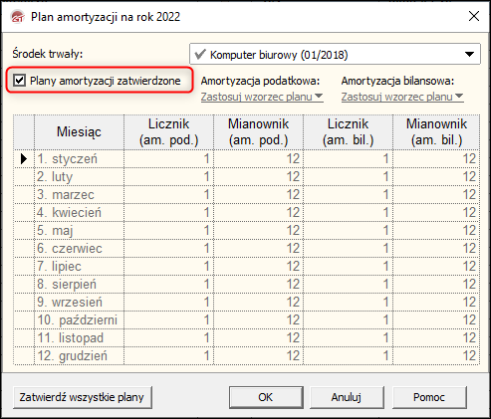491x419 pixels.
Task: Confirm with the OK button
Action: pyautogui.click(x=266, y=397)
